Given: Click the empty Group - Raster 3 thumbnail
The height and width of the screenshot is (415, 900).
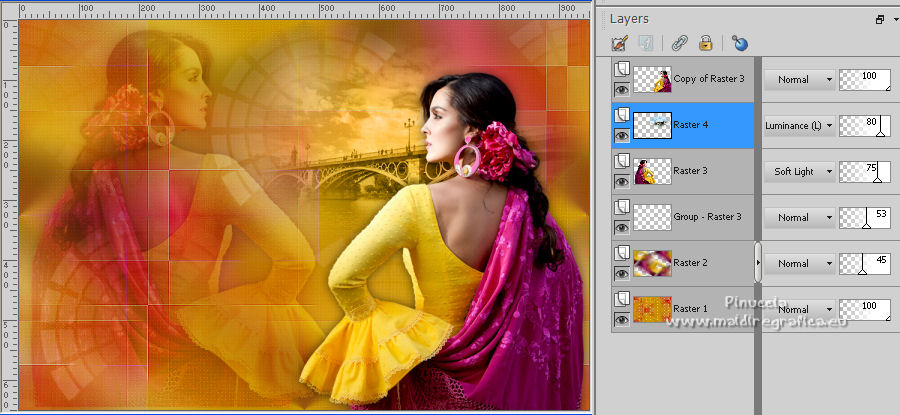Looking at the screenshot, I should click(x=652, y=217).
